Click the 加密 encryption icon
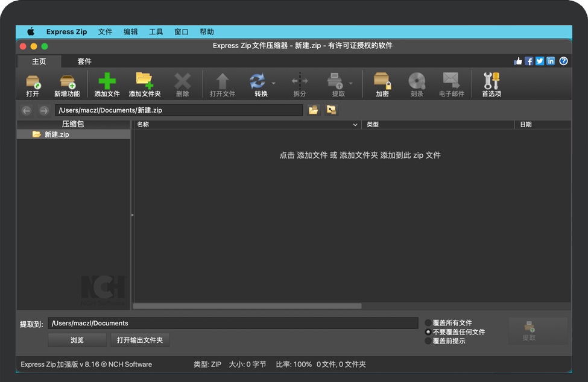Screen dimensions: 588x382 coord(382,84)
